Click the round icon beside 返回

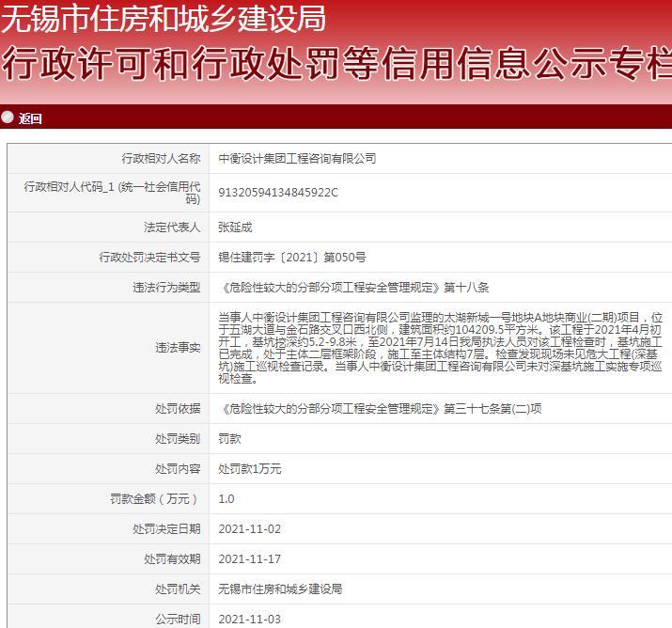[x=8, y=117]
